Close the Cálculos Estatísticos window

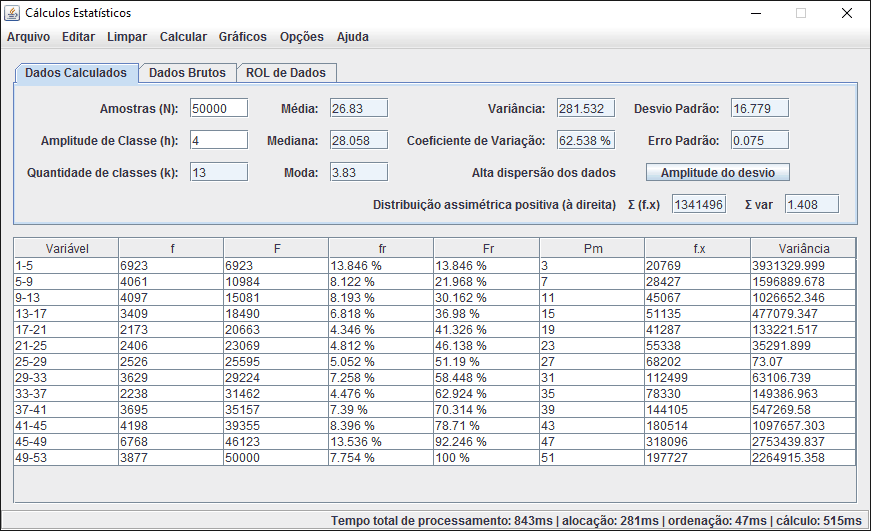[x=847, y=13]
